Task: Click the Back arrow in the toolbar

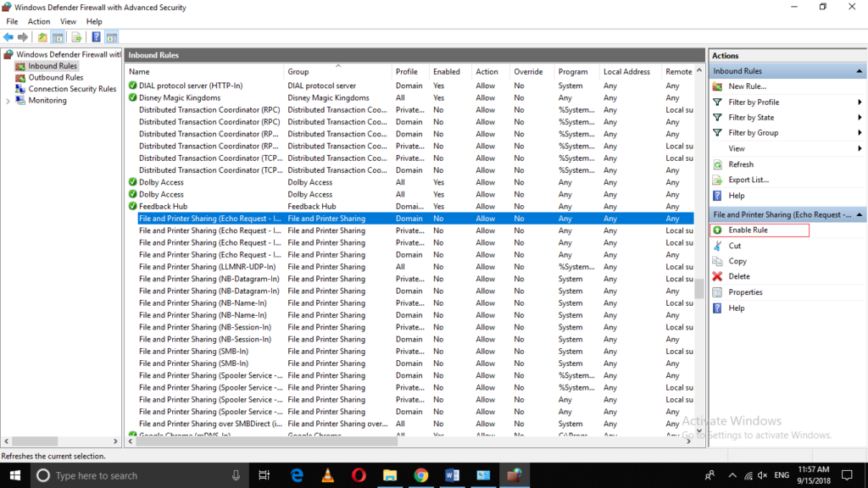Action: pyautogui.click(x=8, y=37)
